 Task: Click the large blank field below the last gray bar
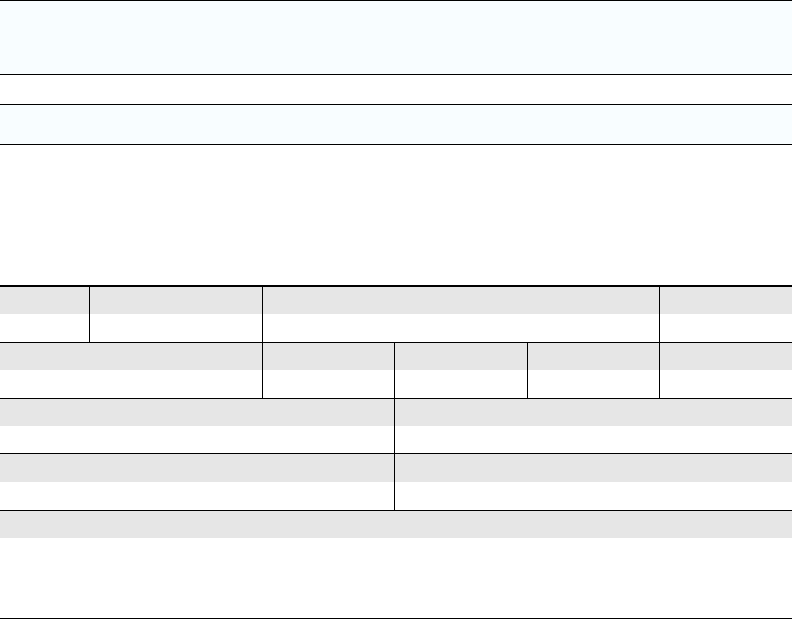click(x=396, y=577)
